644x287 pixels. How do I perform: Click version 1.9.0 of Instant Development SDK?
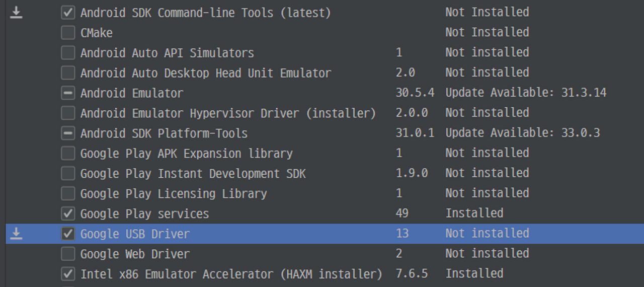(x=412, y=173)
